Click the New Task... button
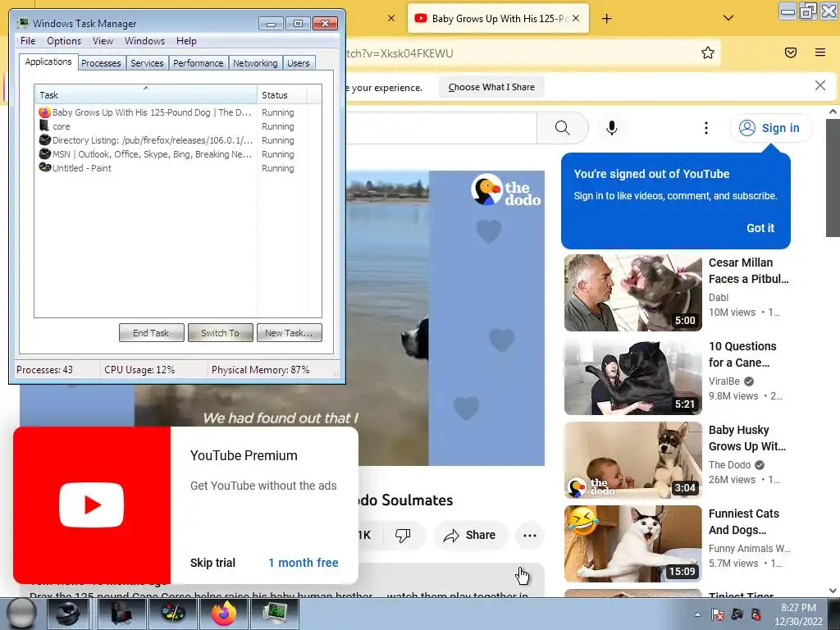 tap(289, 333)
